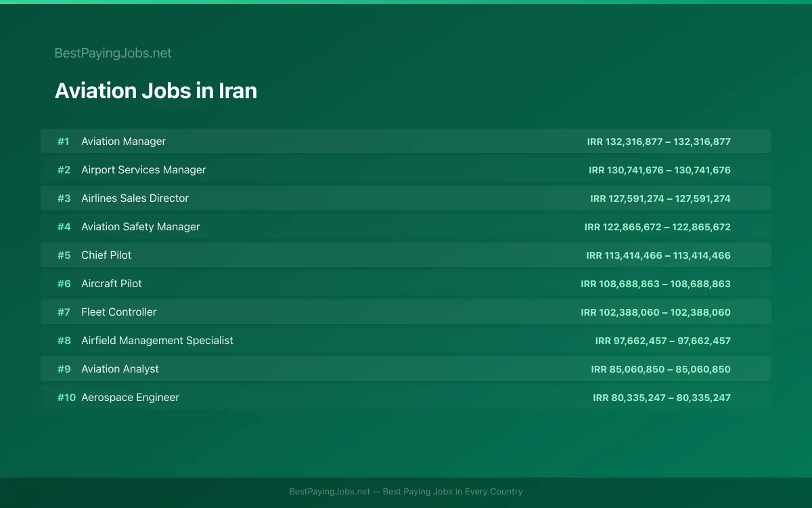Click the #5 rank number
Viewport: 812px width, 508px height.
tap(64, 255)
